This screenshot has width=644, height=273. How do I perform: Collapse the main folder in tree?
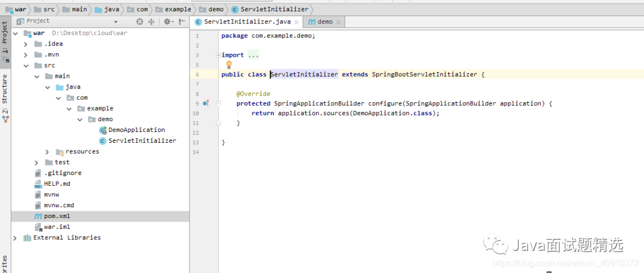(36, 76)
